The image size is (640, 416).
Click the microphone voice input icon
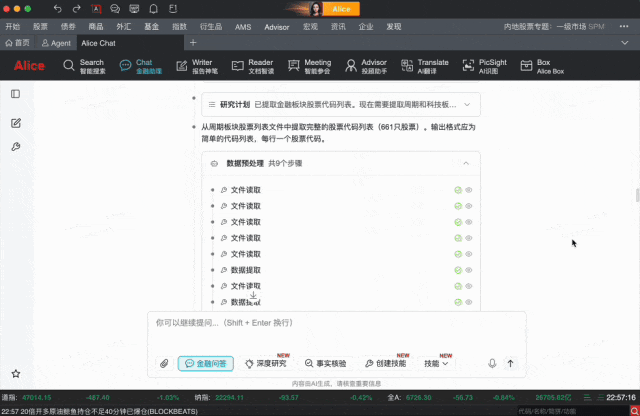[x=492, y=364]
